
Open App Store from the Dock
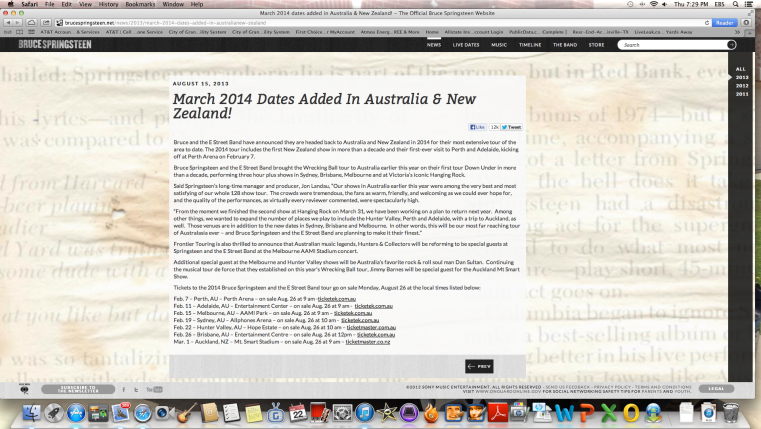pos(76,413)
